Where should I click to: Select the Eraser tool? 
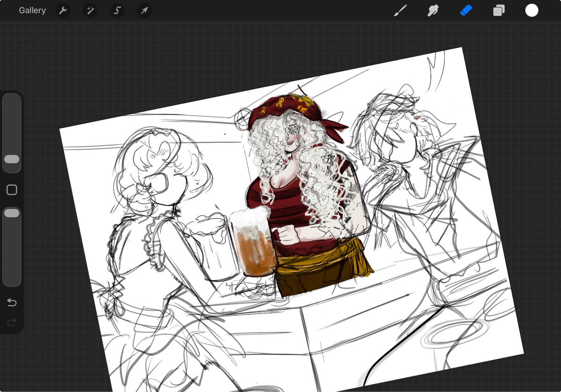pos(466,10)
